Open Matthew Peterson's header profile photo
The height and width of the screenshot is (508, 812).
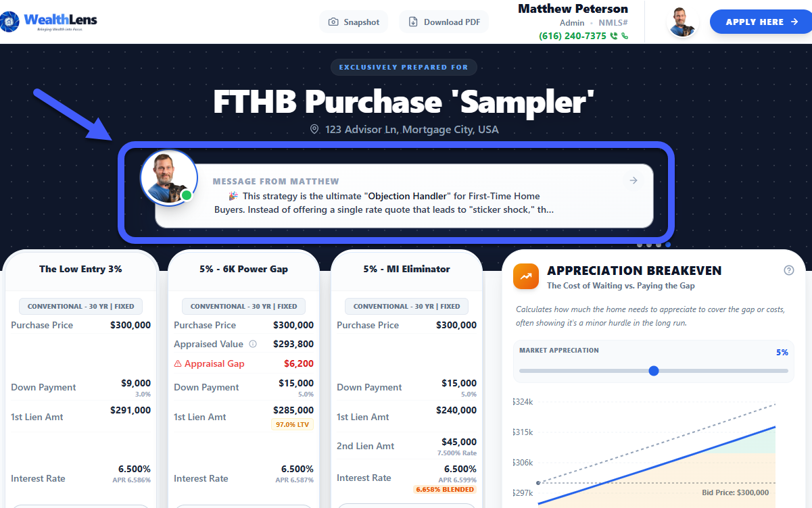[x=682, y=22]
